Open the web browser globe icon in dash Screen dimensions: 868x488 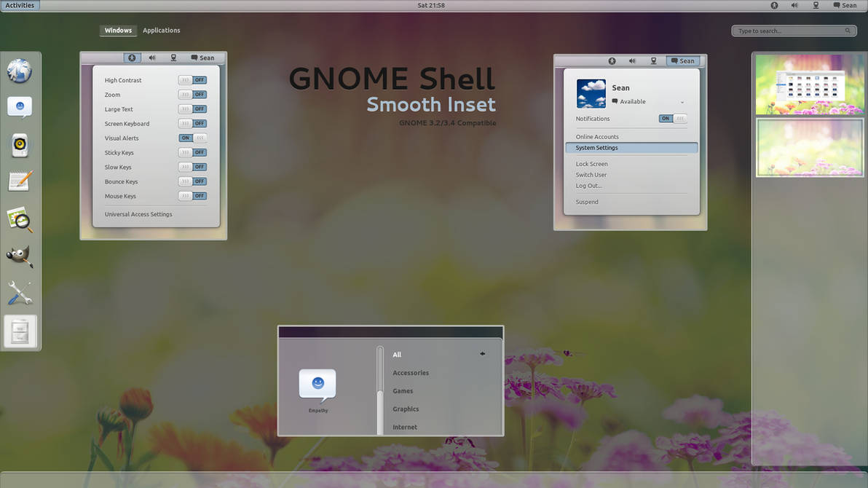pyautogui.click(x=20, y=71)
